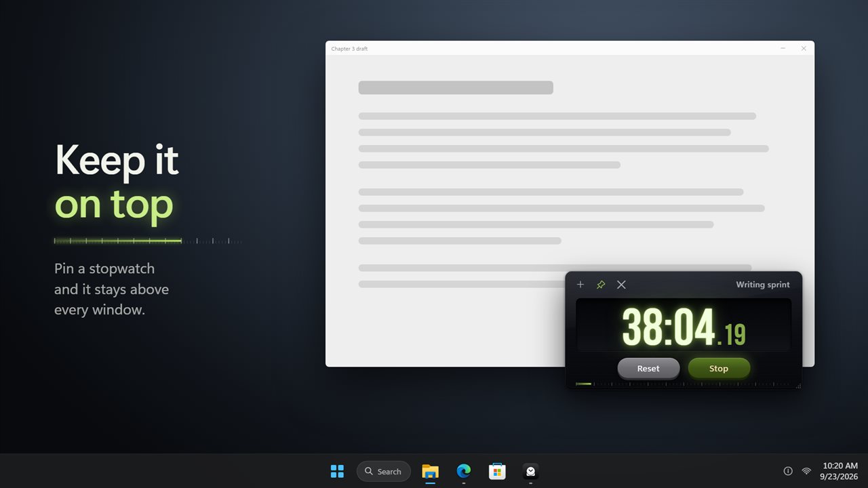Image resolution: width=868 pixels, height=488 pixels.
Task: Click the Writing sprint title label
Action: (763, 285)
